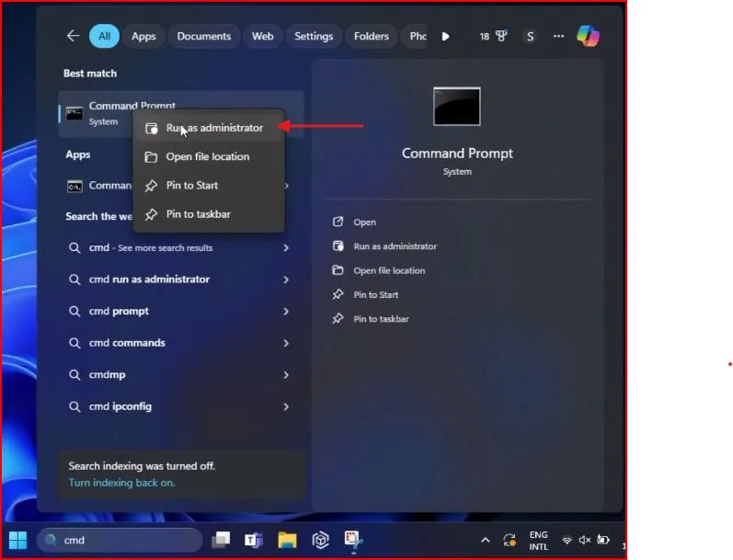Image resolution: width=733 pixels, height=560 pixels.
Task: Open Snipping Tool from the taskbar
Action: coord(353,541)
